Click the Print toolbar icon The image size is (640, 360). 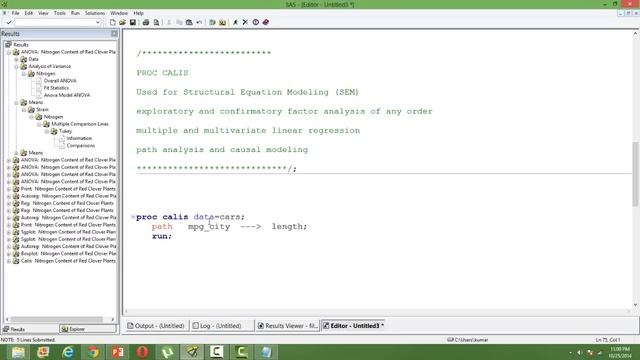tap(146, 22)
